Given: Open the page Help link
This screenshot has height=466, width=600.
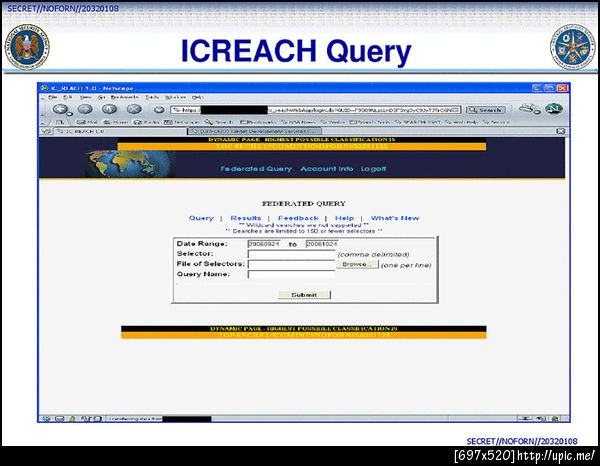Looking at the screenshot, I should tap(344, 218).
